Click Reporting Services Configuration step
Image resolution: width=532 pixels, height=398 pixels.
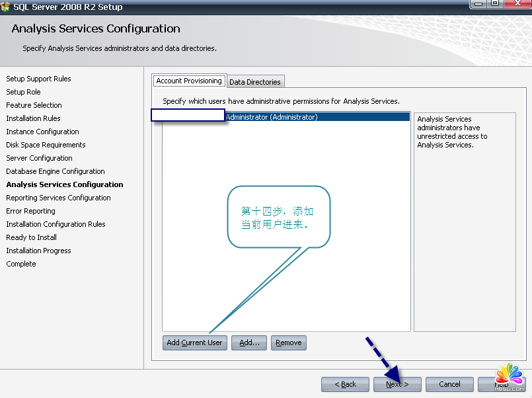[x=58, y=198]
